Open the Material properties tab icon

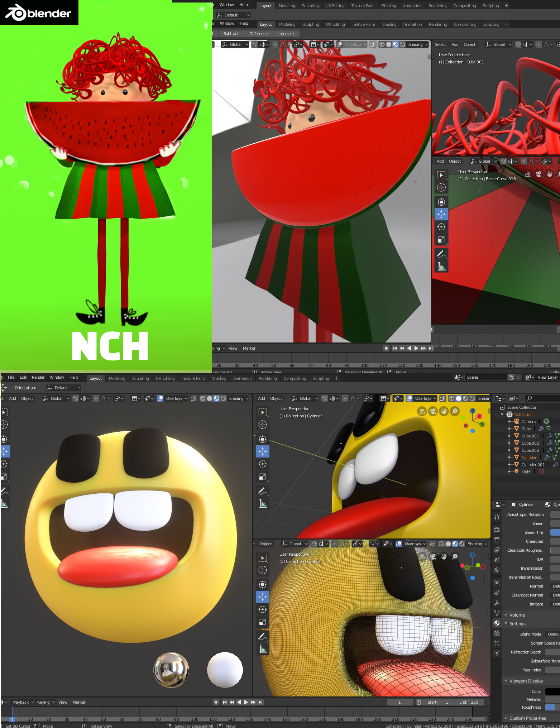click(x=497, y=623)
